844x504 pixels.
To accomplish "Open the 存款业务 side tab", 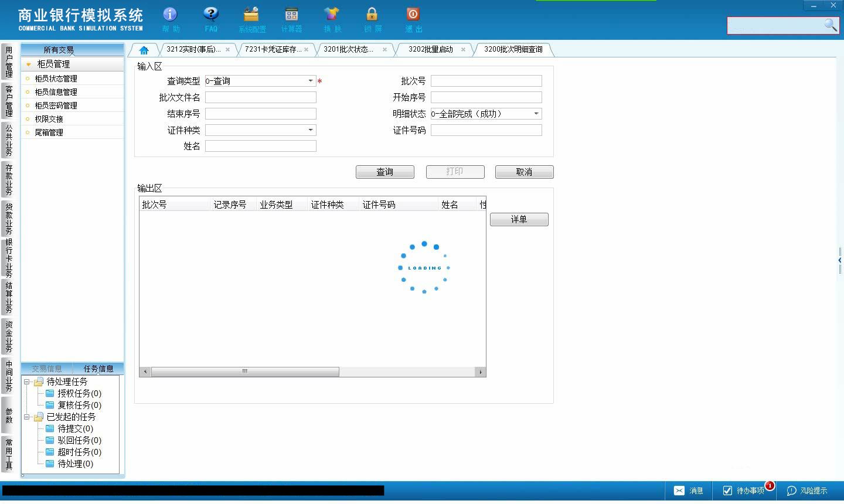I will pyautogui.click(x=8, y=179).
